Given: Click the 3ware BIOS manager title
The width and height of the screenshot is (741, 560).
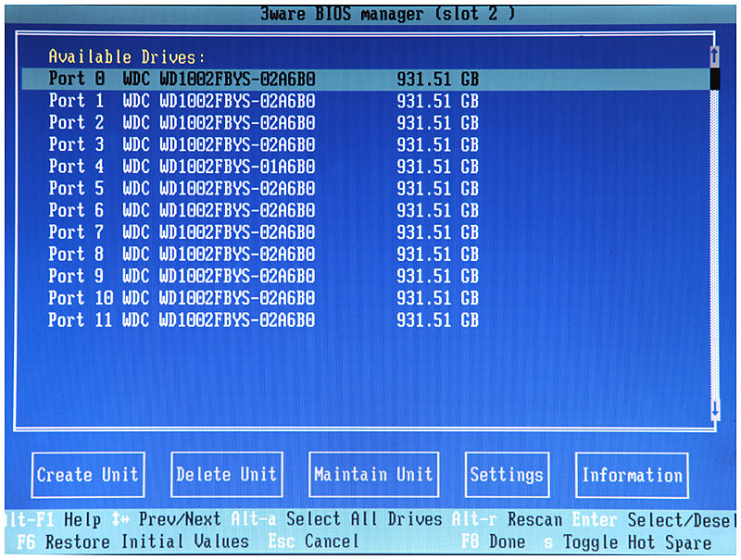Looking at the screenshot, I should point(386,14).
